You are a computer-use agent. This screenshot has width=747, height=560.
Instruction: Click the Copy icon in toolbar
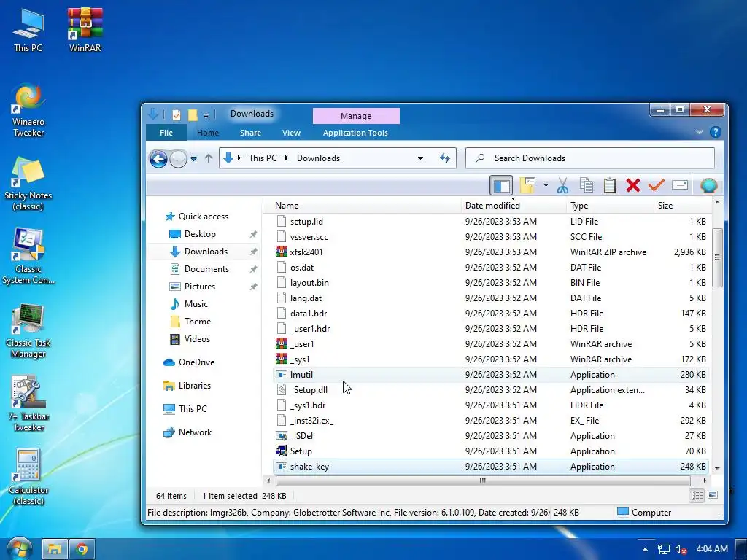click(586, 185)
